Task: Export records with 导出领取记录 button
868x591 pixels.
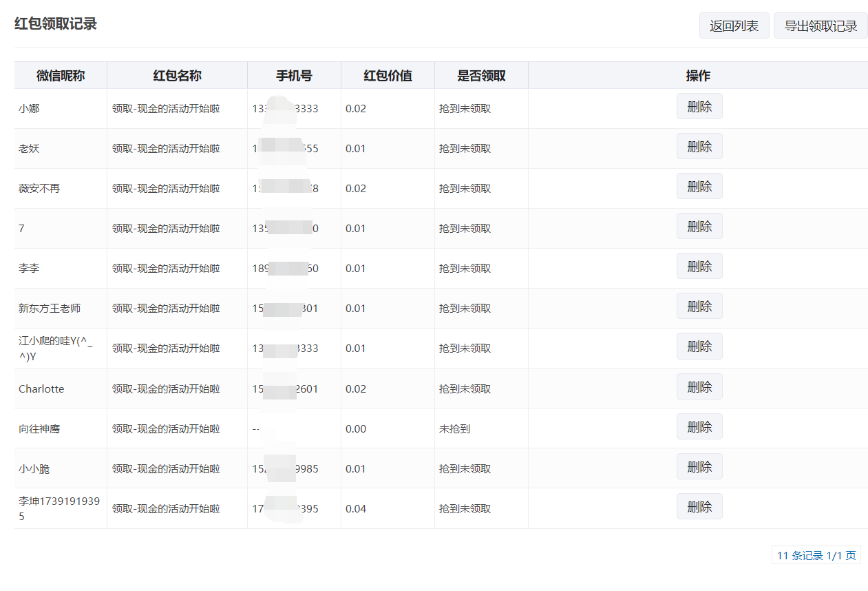Action: 821,26
